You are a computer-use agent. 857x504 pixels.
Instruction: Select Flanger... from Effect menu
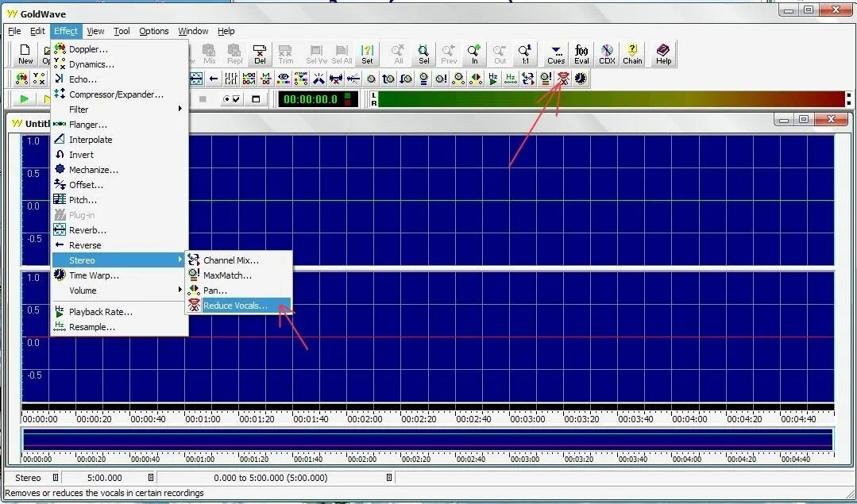[x=120, y=125]
